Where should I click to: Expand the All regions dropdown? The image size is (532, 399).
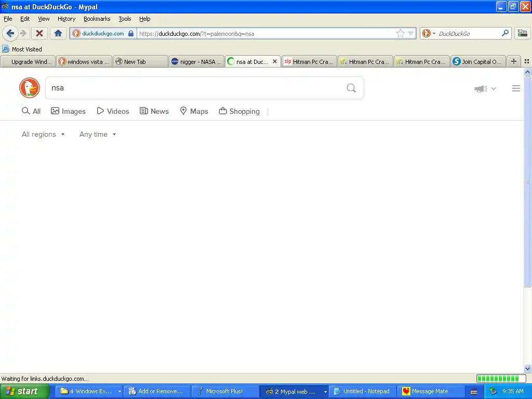[x=43, y=135]
